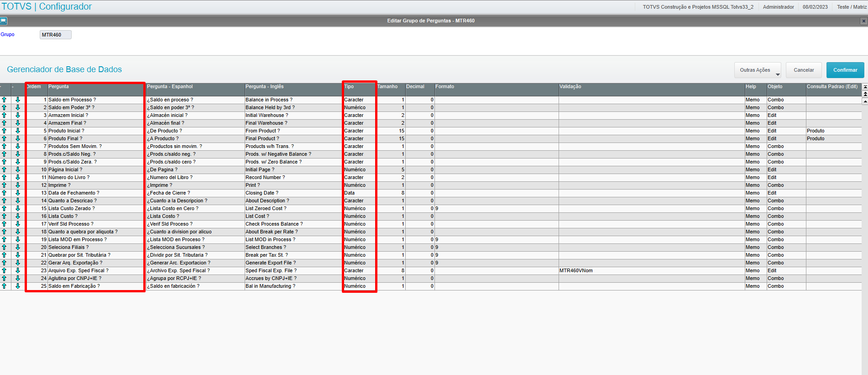Viewport: 868px width, 375px height.
Task: Move 'Lista Custo Zerado ?' row up
Action: point(4,208)
